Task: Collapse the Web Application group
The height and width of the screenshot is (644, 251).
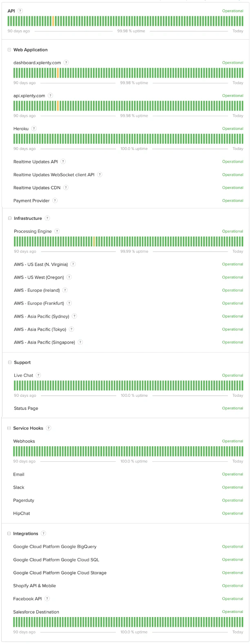Action: 9,50
